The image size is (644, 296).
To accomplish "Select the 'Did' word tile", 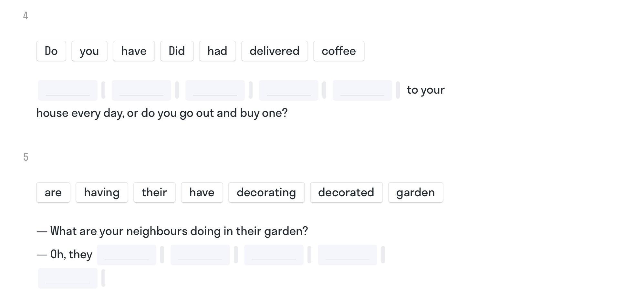I will [177, 51].
